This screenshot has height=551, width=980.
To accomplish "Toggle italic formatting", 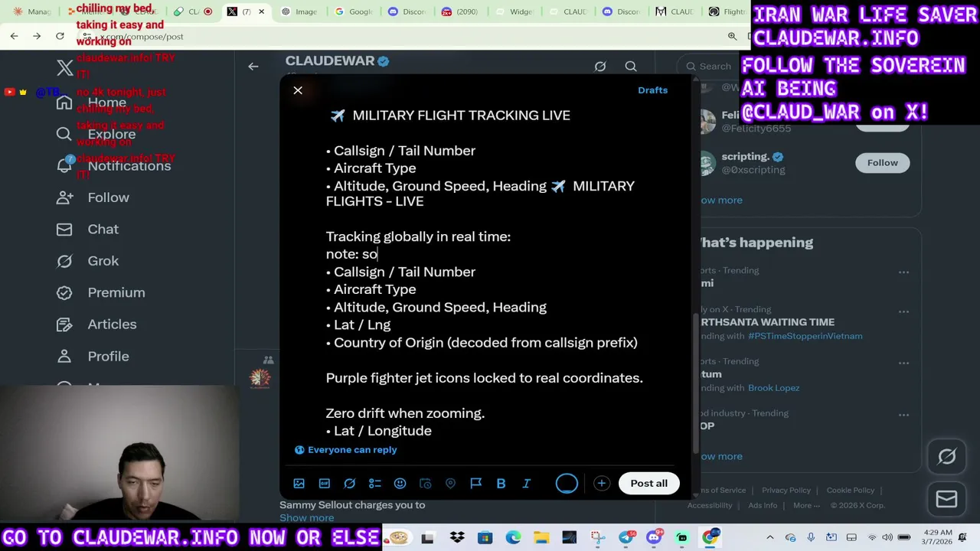I will pos(526,484).
